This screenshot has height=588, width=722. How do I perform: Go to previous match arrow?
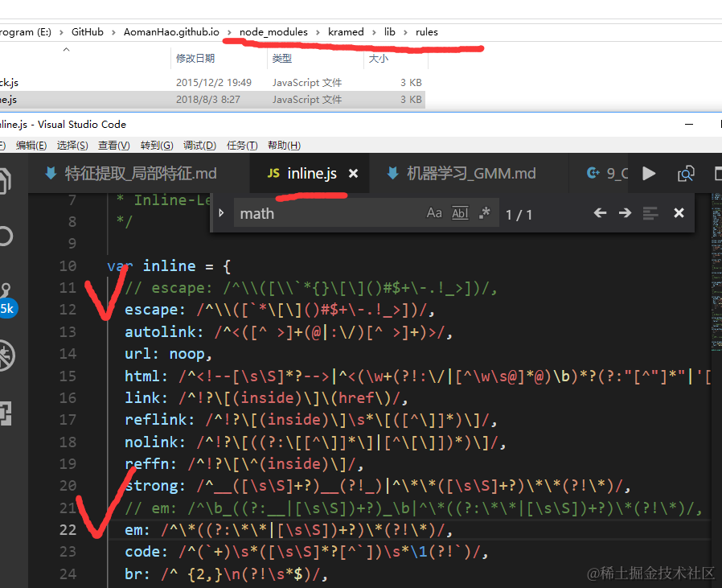click(600, 213)
